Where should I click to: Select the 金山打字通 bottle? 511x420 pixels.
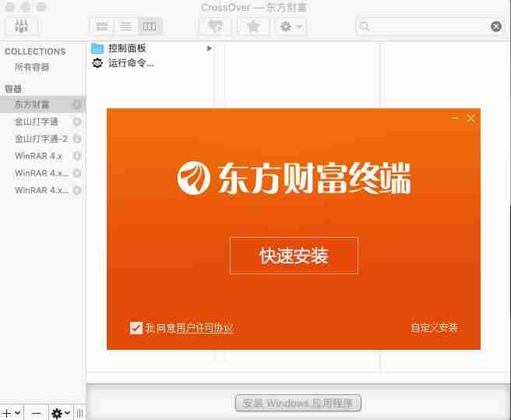pos(37,122)
